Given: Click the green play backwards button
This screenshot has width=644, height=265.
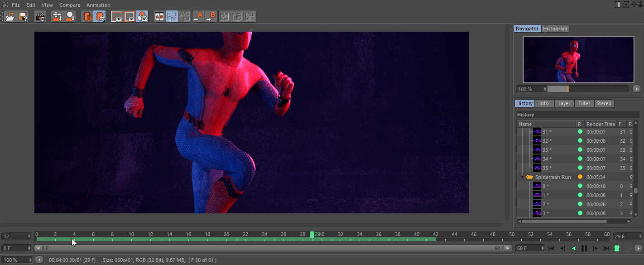Looking at the screenshot, I should 573,248.
